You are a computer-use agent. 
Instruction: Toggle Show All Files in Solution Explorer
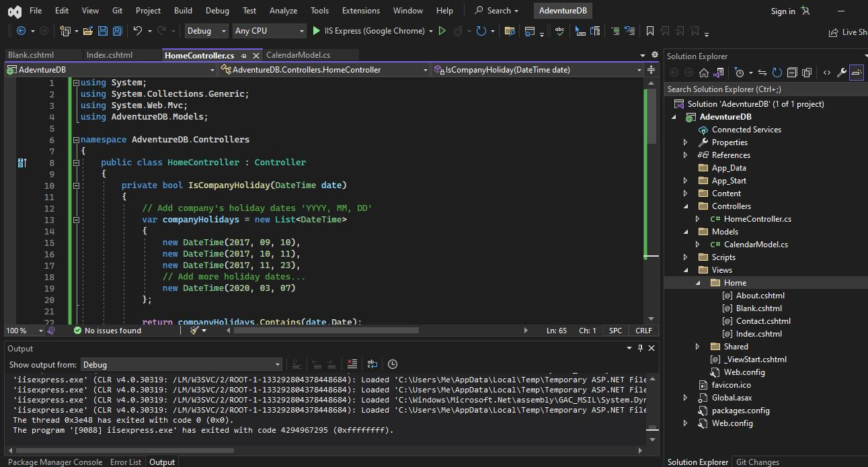(x=807, y=73)
